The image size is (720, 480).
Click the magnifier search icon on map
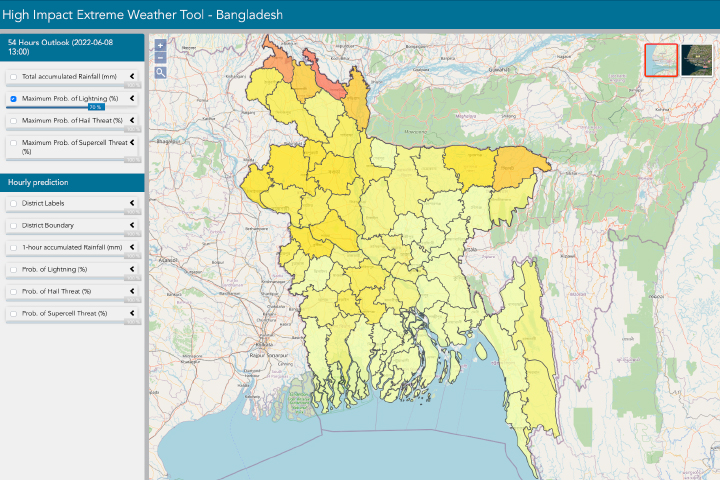tap(160, 72)
